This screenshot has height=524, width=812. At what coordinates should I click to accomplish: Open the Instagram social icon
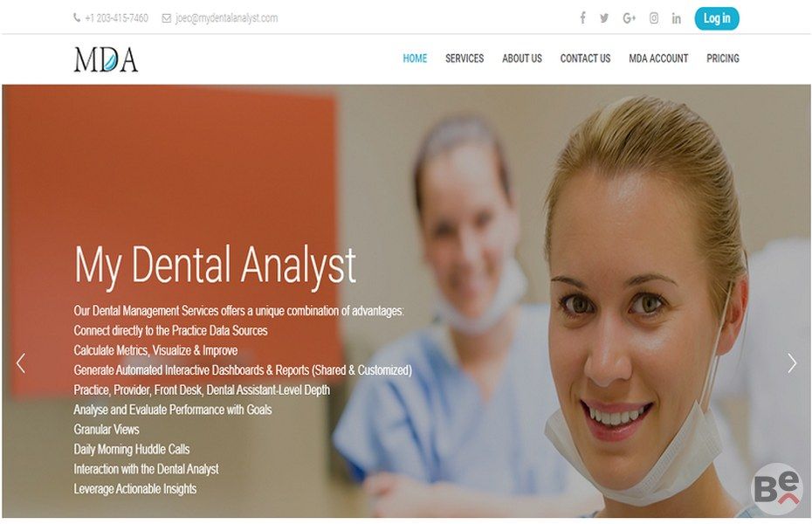[654, 18]
